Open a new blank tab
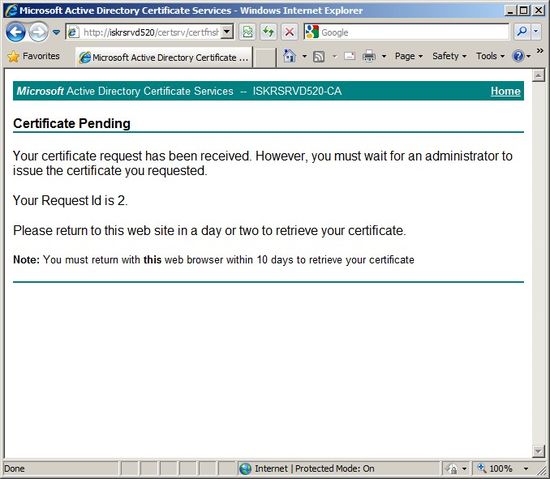This screenshot has width=550, height=479. [264, 57]
